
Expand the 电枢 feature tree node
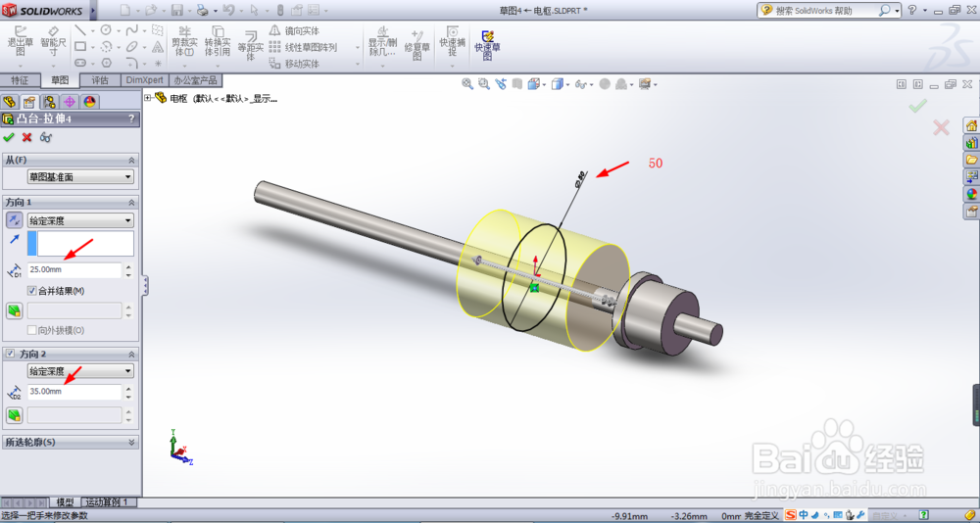(x=148, y=98)
